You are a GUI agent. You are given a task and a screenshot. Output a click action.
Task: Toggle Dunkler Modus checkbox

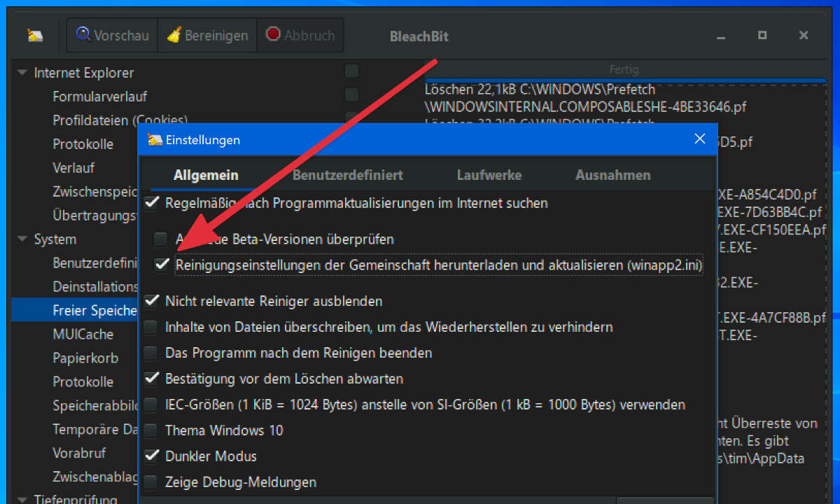pyautogui.click(x=151, y=456)
